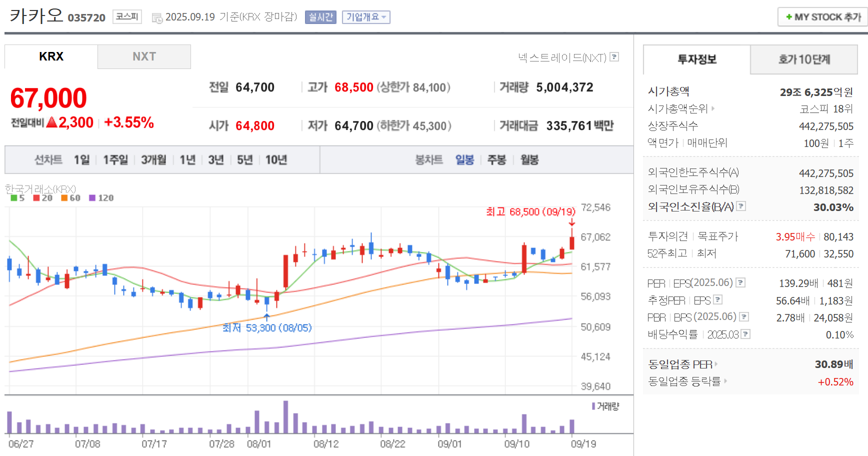
Task: Click the 3.95매수 opinion value
Action: click(795, 236)
